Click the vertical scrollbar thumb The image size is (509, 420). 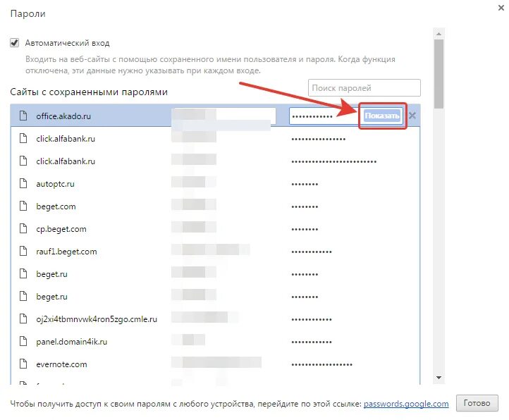pos(439,74)
